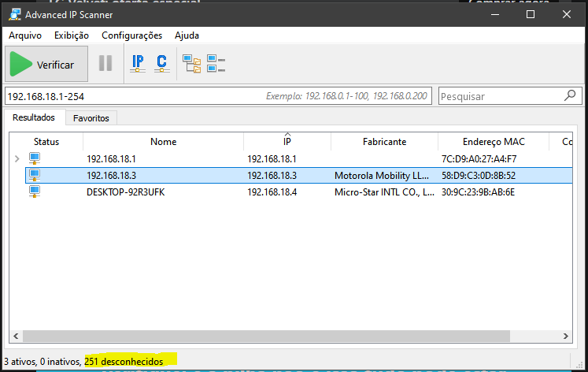588x372 pixels.
Task: Close the Advanced IP Scanner window
Action: tap(567, 15)
